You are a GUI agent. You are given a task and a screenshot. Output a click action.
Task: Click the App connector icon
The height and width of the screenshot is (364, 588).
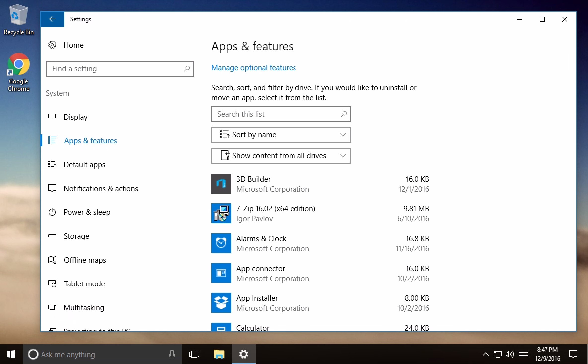(x=221, y=273)
